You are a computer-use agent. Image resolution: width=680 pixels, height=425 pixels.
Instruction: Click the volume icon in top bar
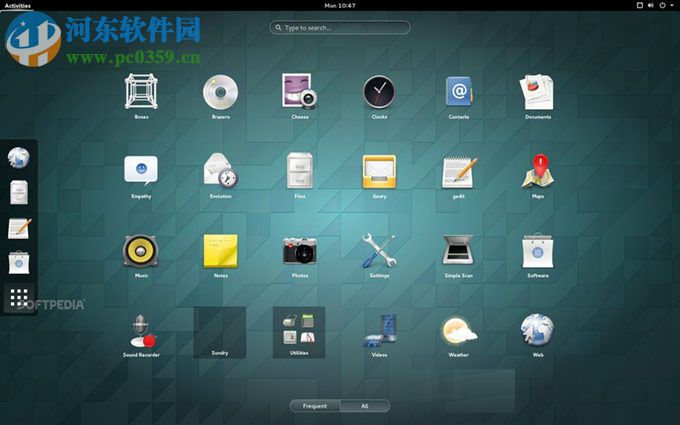coord(651,5)
